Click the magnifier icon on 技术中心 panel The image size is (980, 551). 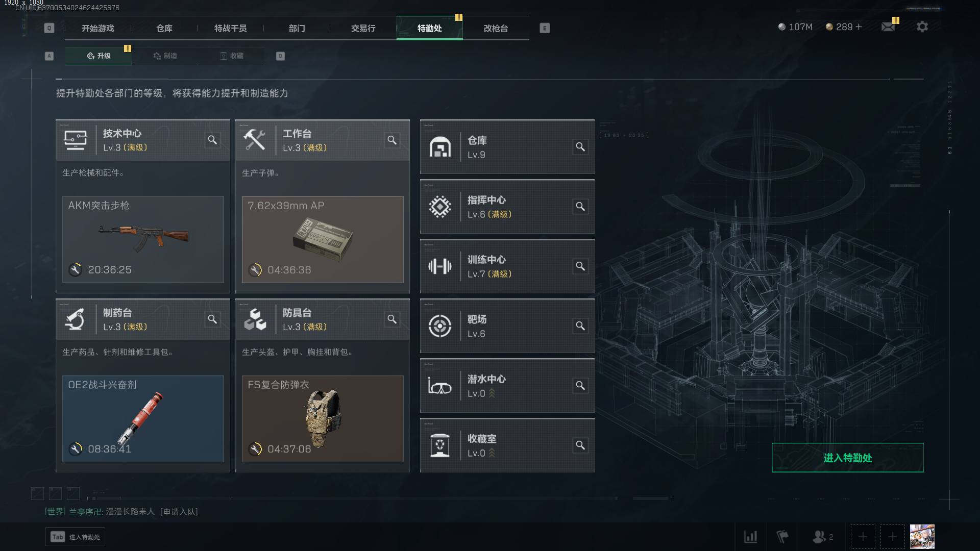(x=212, y=140)
